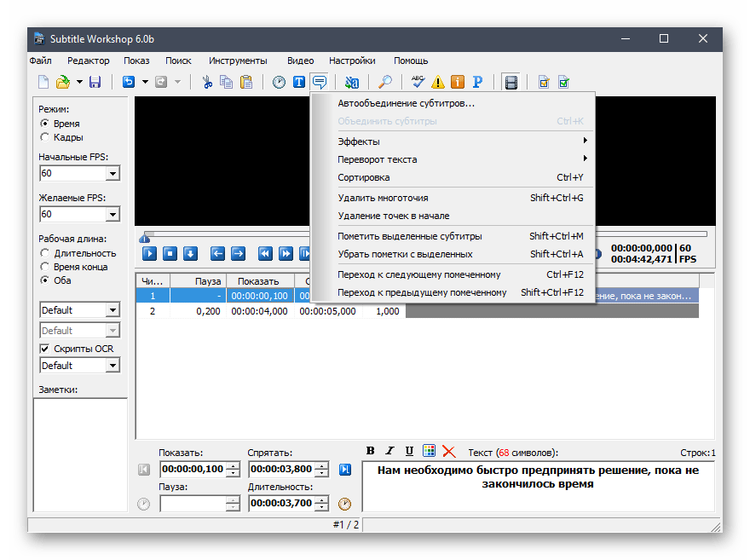Select the Кадры radio button

[45, 137]
